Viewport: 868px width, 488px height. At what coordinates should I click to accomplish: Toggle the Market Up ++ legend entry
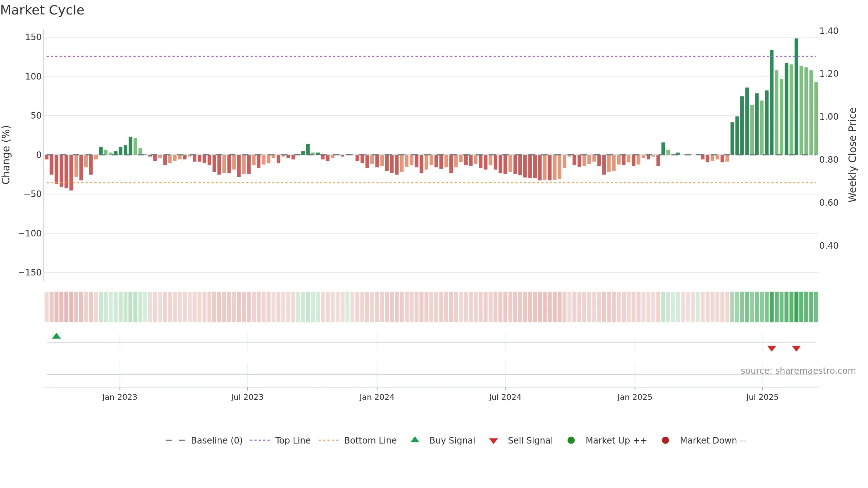tap(607, 440)
